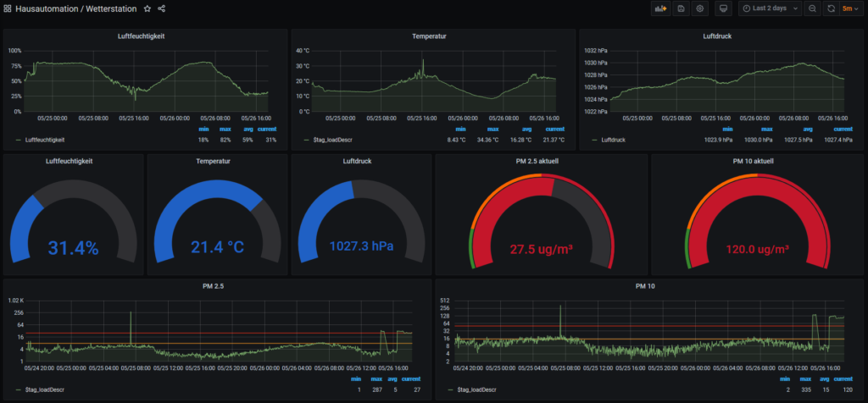Click the Add panel icon
This screenshot has width=868, height=403.
click(660, 8)
